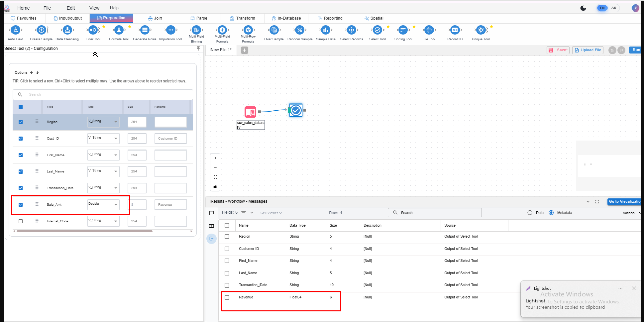The image size is (644, 322).
Task: Select the Filter Tool icon
Action: pyautogui.click(x=93, y=30)
